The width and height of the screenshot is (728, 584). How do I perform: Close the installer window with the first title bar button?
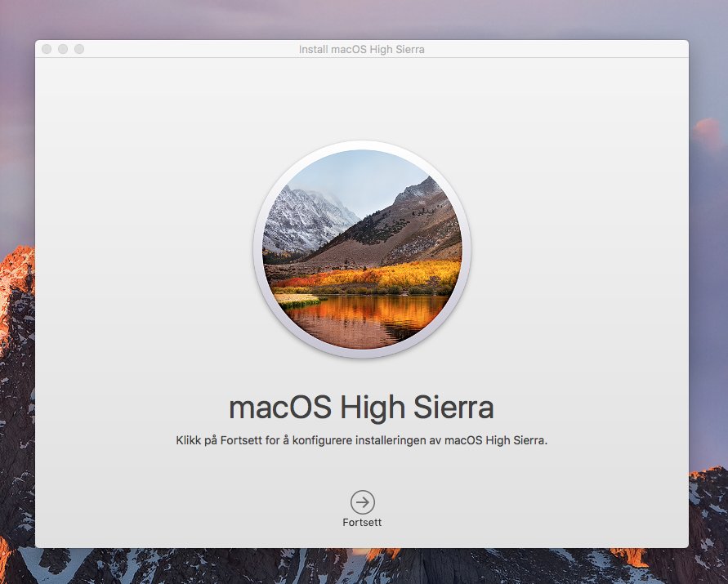47,49
